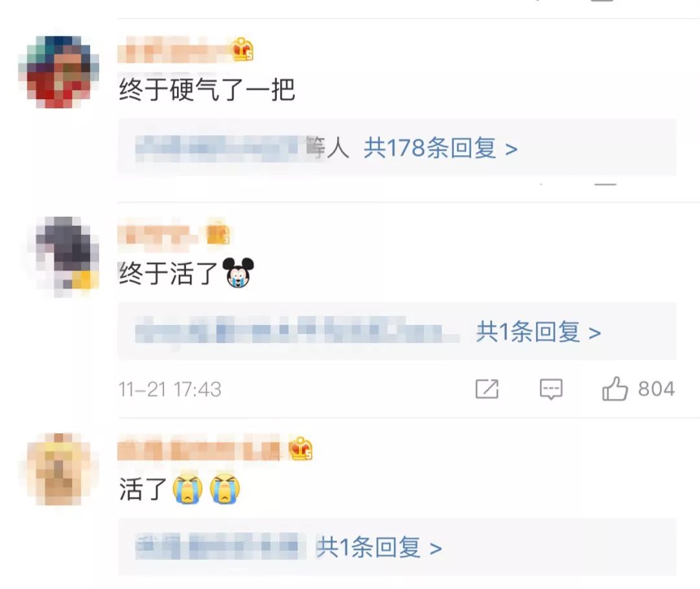Tap the second crying face emoji
The height and width of the screenshot is (589, 700).
[x=225, y=488]
